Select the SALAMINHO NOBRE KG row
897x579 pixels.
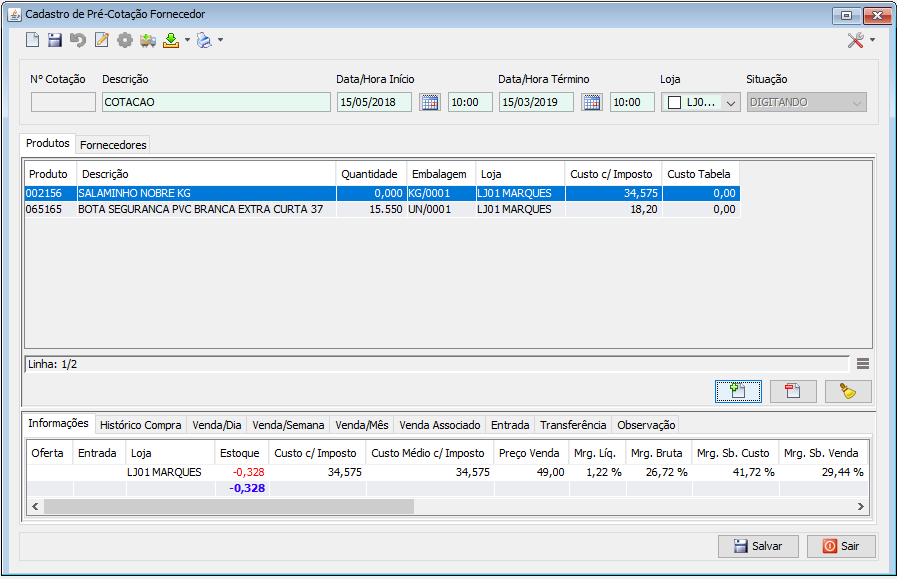[382, 193]
